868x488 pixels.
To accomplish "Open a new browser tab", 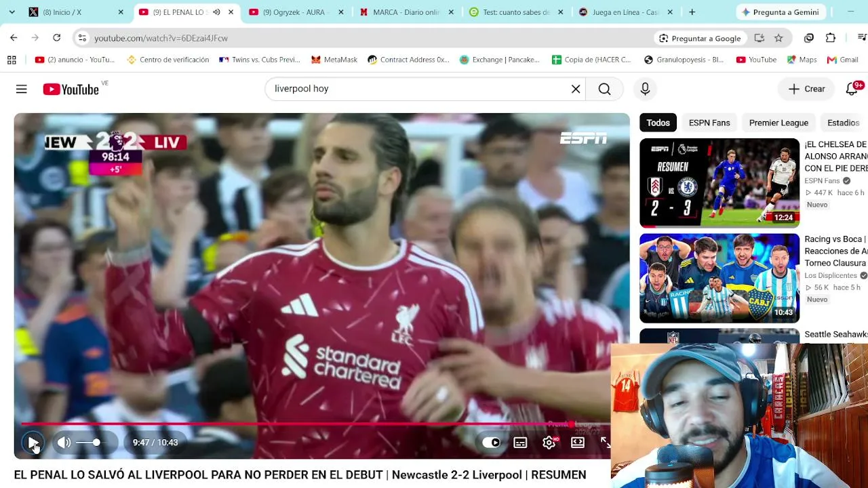I will click(692, 12).
